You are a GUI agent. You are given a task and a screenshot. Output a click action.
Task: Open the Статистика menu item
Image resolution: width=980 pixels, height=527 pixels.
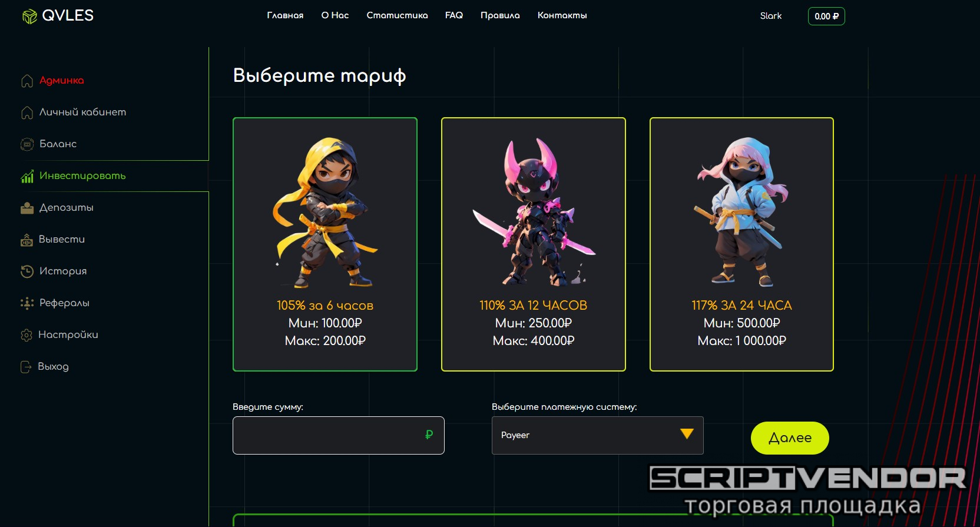(x=397, y=15)
